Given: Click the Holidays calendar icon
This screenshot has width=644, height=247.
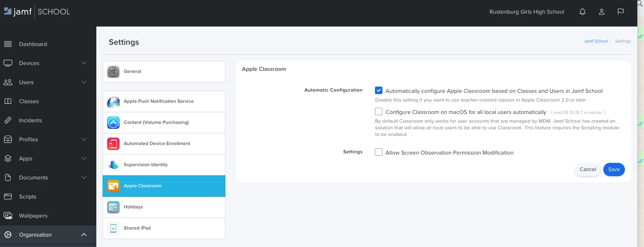Looking at the screenshot, I should [x=113, y=207].
